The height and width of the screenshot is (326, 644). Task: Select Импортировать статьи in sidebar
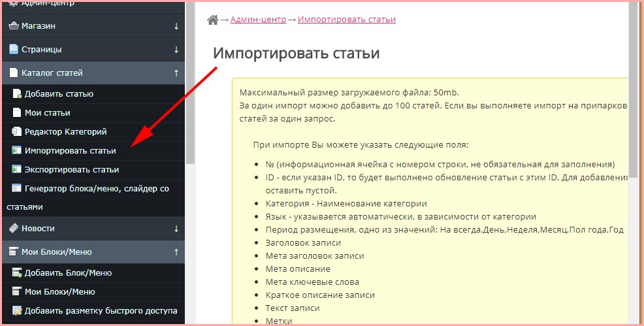[x=70, y=151]
